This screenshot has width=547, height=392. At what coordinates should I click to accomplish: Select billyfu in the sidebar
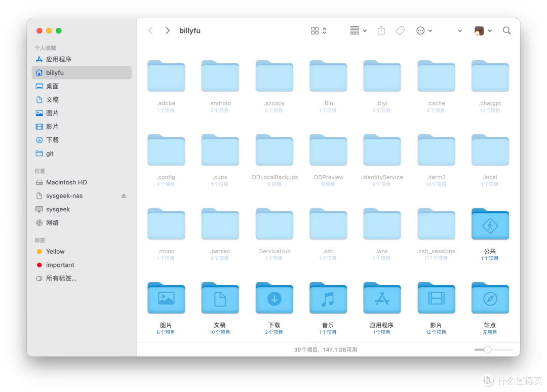[x=82, y=72]
